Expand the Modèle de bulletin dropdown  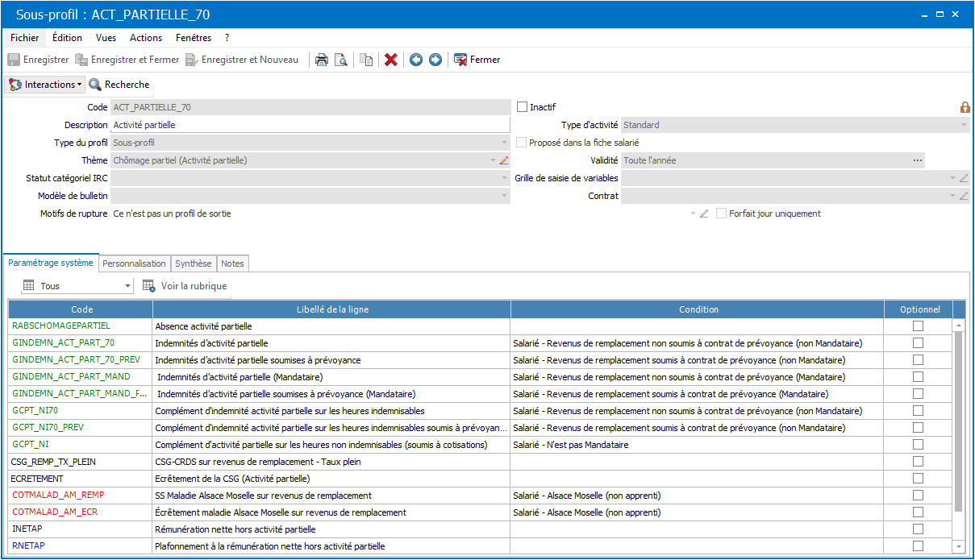[504, 196]
